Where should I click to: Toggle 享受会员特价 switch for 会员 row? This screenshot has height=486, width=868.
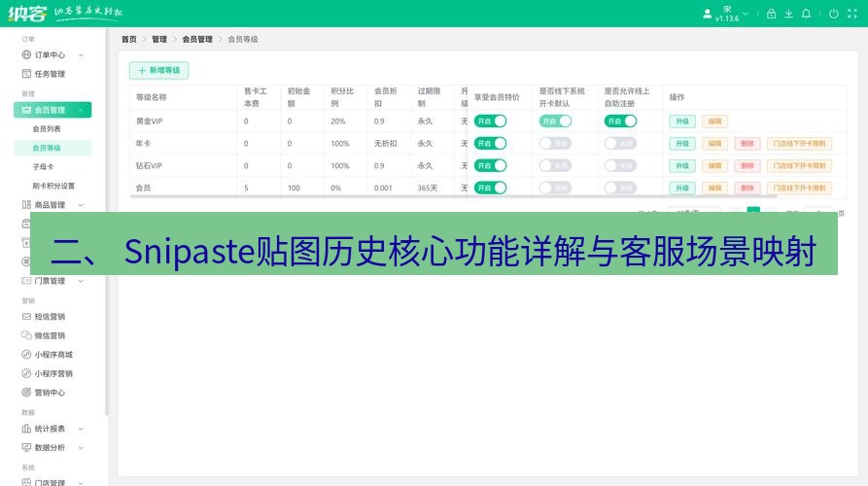490,188
